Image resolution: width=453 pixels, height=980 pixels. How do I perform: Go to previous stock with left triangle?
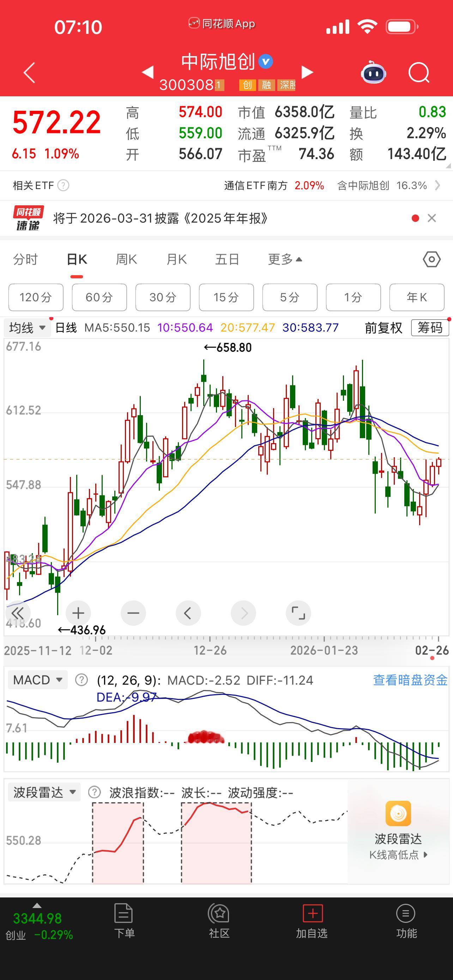click(147, 72)
